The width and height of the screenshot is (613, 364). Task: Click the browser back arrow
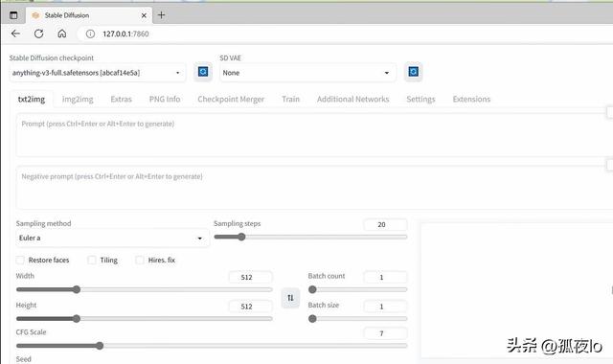[x=15, y=34]
